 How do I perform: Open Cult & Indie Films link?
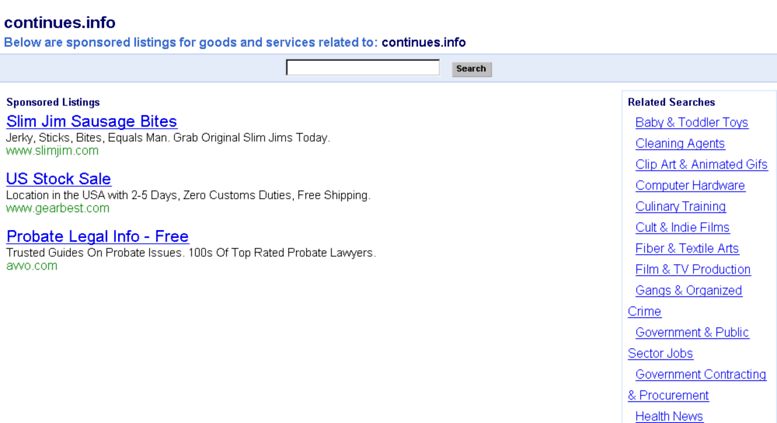pos(682,227)
